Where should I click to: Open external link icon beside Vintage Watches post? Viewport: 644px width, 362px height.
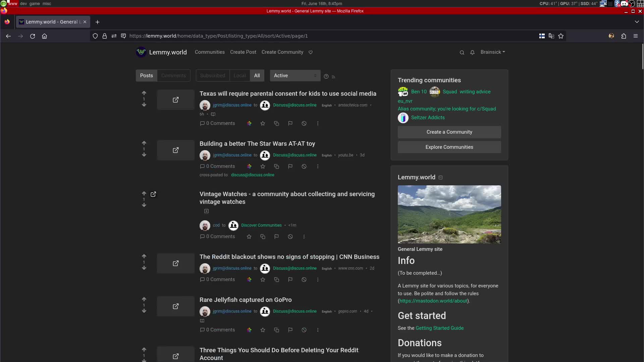click(153, 194)
